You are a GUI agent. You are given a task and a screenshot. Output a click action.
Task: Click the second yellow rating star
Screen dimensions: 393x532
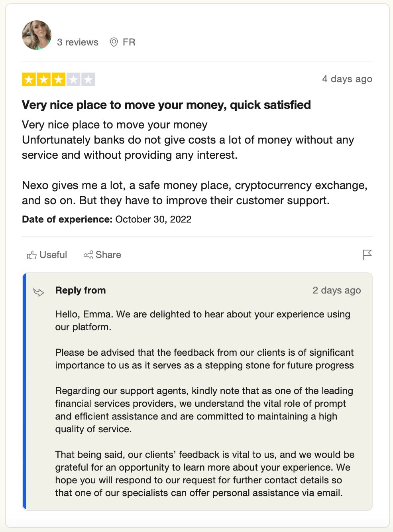click(44, 79)
